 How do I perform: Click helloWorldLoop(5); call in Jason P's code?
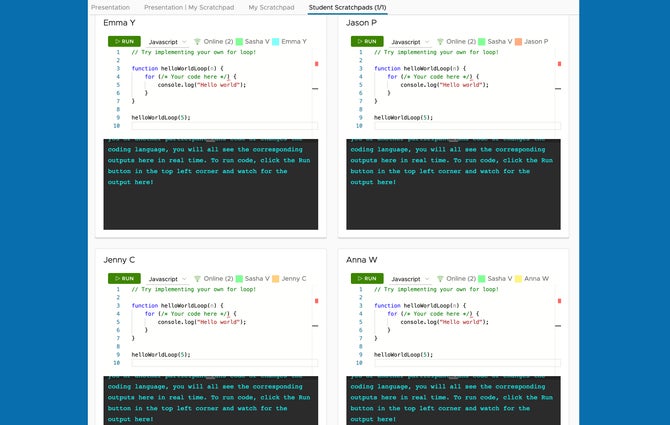point(403,117)
